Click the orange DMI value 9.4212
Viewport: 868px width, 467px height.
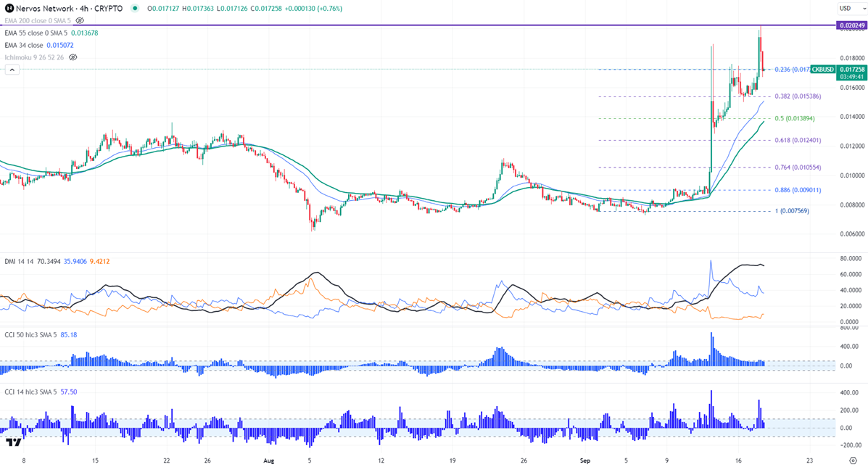click(99, 261)
